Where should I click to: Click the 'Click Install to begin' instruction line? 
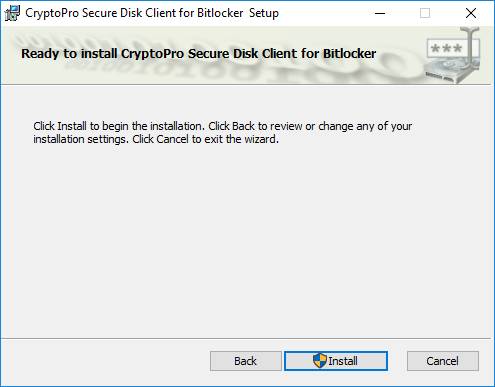click(223, 126)
